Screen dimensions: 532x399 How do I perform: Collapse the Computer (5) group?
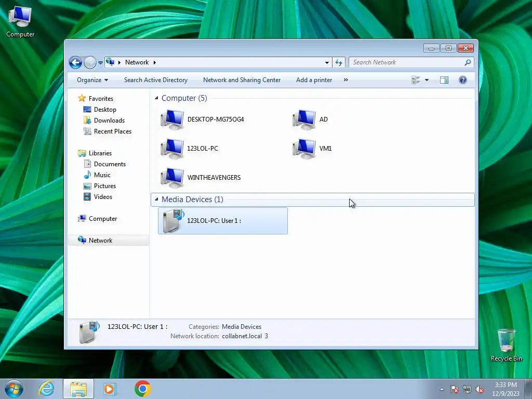156,98
